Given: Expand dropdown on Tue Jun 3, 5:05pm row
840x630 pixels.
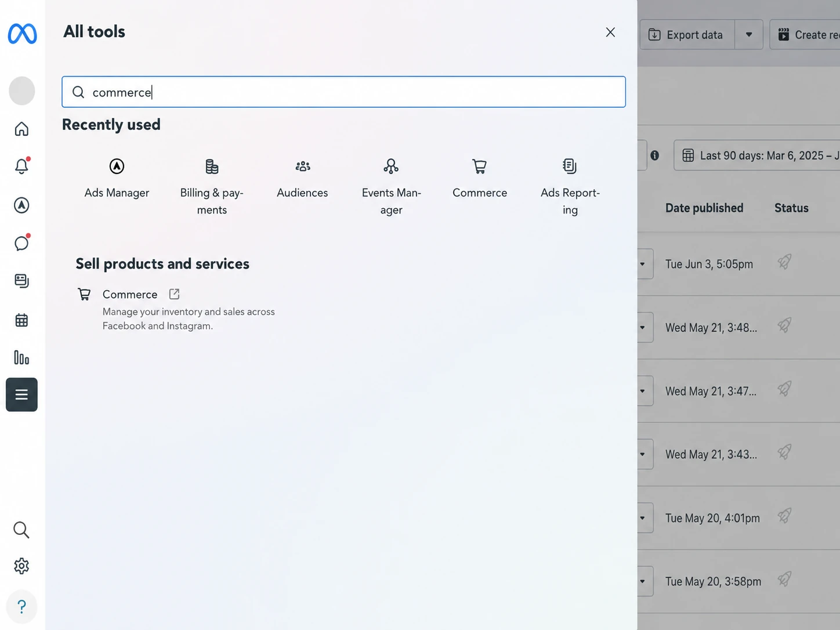Looking at the screenshot, I should (643, 264).
